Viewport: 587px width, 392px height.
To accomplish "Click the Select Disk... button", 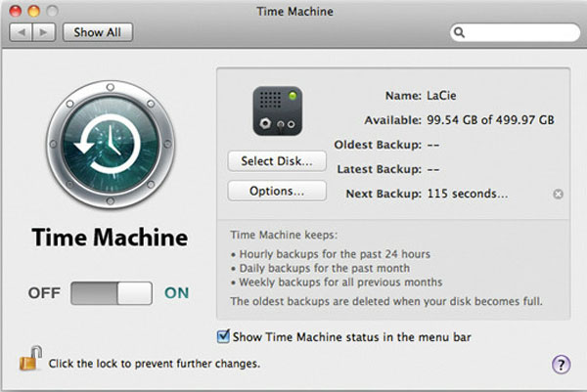I will 277,160.
